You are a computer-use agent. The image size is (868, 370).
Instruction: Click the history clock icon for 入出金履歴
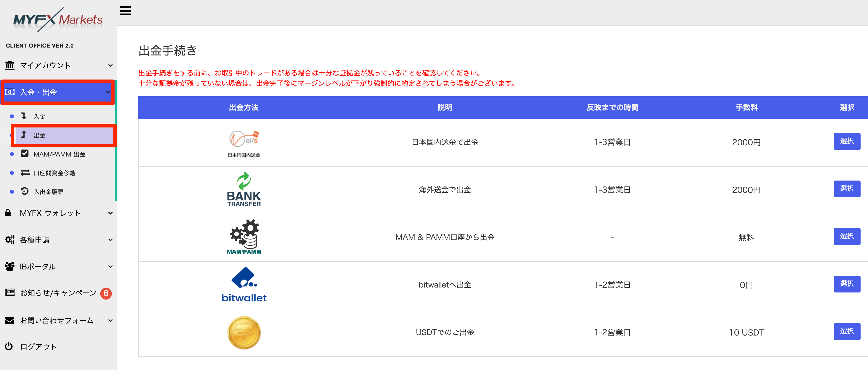[x=25, y=191]
